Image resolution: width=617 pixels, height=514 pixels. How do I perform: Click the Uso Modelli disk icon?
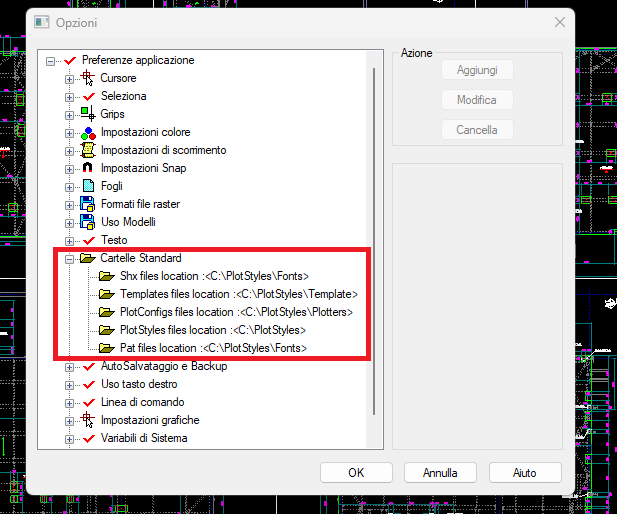tap(88, 222)
